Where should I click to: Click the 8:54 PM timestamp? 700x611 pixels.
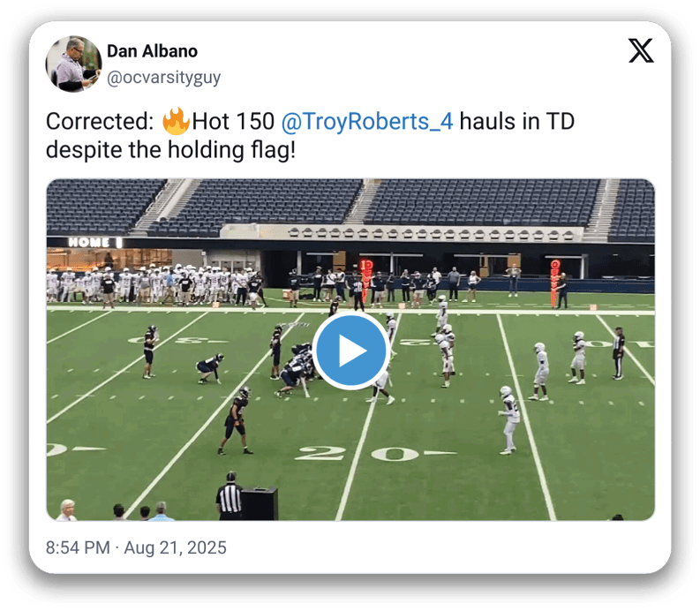(x=78, y=547)
